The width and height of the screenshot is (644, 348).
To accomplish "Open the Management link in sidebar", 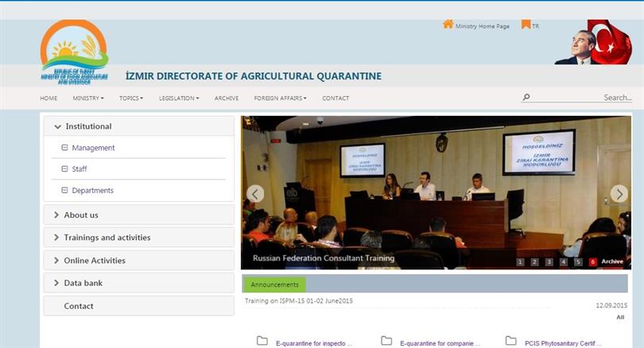I will coord(93,148).
